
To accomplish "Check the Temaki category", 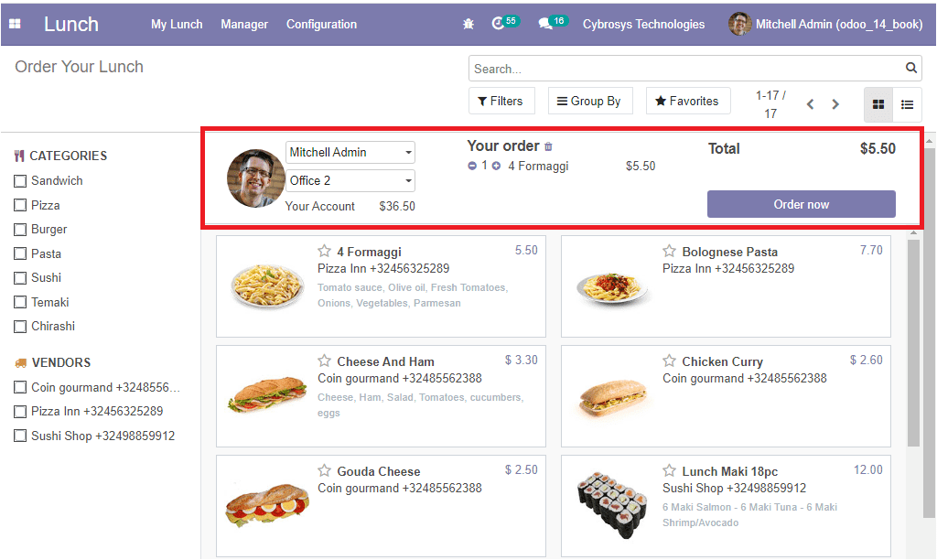I will tap(20, 302).
